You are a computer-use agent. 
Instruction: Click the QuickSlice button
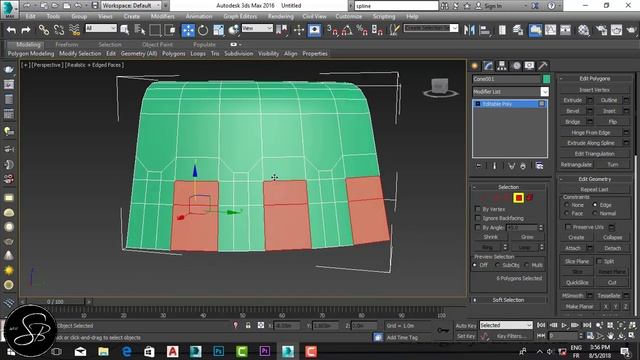(x=577, y=282)
